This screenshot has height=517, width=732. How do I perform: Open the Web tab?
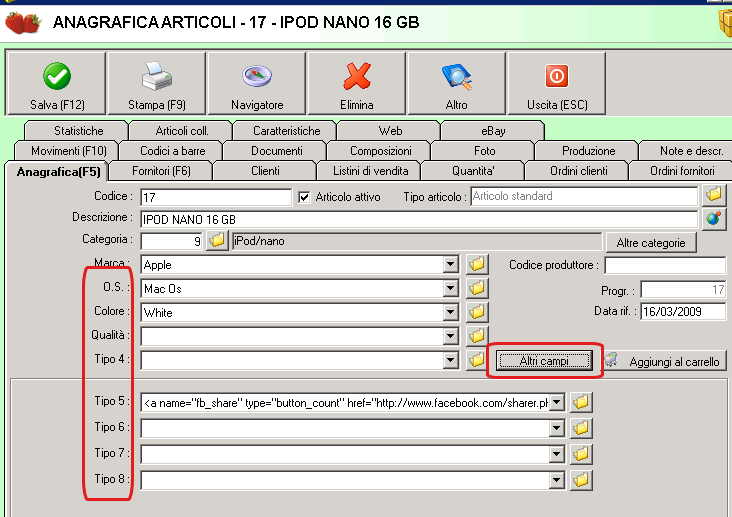(x=390, y=131)
